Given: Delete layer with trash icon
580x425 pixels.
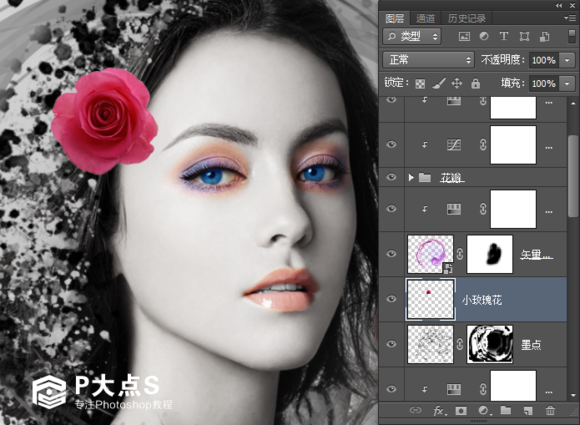Looking at the screenshot, I should click(x=550, y=411).
